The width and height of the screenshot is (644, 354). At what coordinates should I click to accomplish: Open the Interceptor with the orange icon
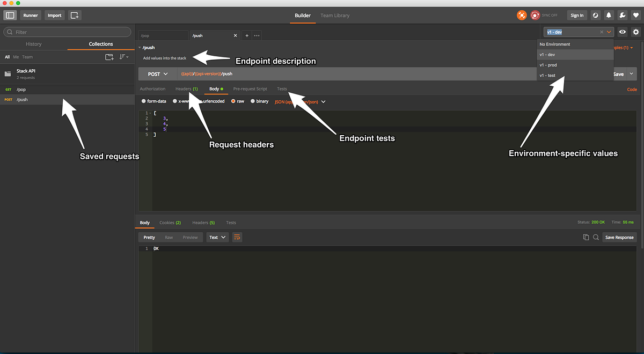click(522, 15)
